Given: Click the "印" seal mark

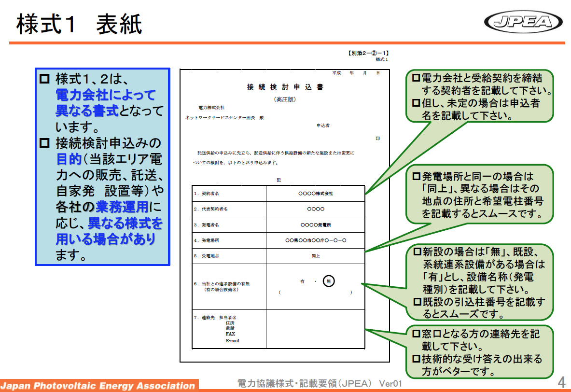Looking at the screenshot, I should (x=377, y=139).
